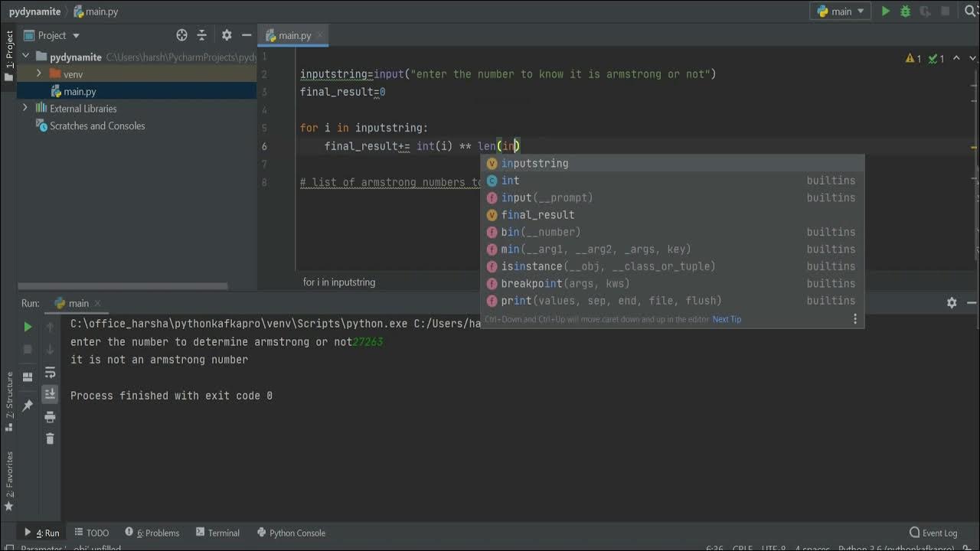Click Restore Layout icon in Run panel
980x551 pixels.
tap(28, 377)
